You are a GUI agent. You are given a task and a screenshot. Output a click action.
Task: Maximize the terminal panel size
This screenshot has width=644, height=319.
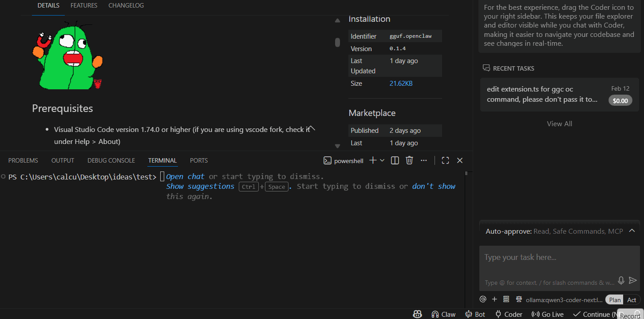pyautogui.click(x=446, y=160)
